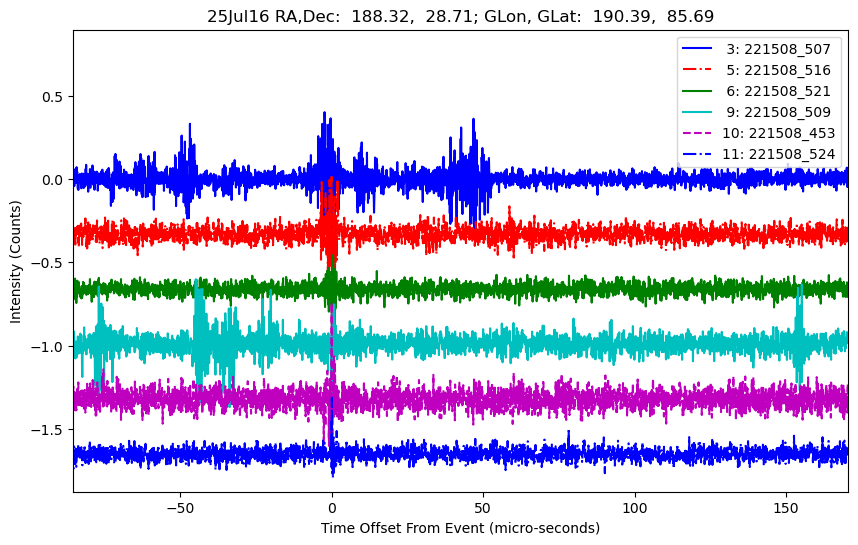Image resolution: width=858 pixels, height=545 pixels.
Task: Click the y-axis tick label 0.5
Action: [x=54, y=97]
